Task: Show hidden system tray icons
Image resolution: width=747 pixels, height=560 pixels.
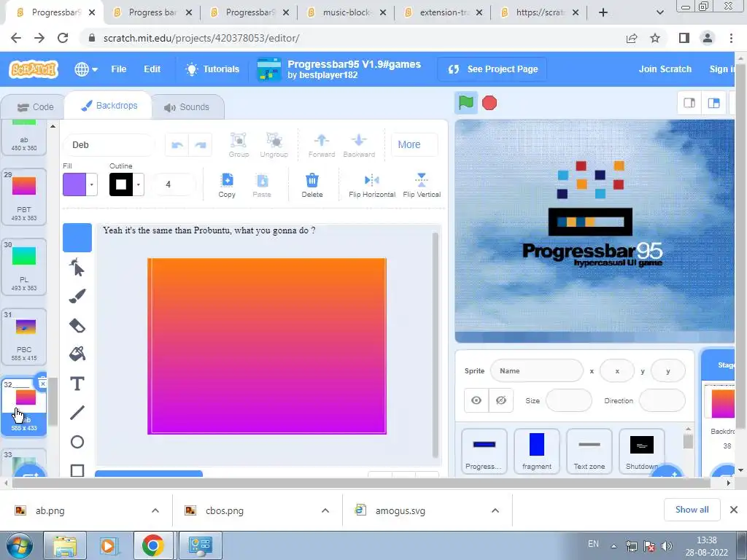Action: (614, 545)
